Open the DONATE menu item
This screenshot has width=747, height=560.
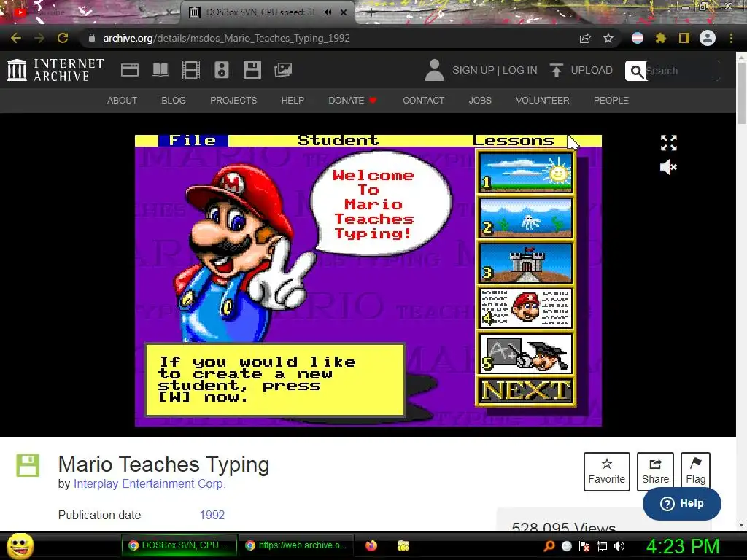coord(352,101)
